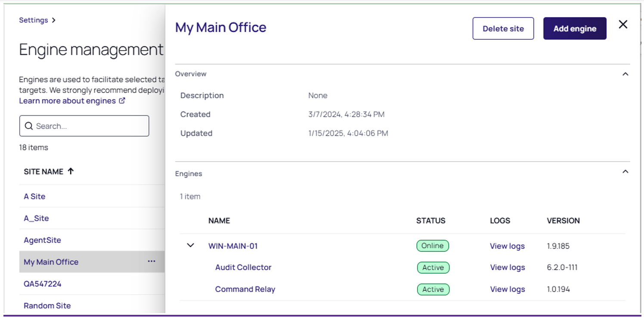
Task: Open the AgentSite site
Action: (42, 240)
